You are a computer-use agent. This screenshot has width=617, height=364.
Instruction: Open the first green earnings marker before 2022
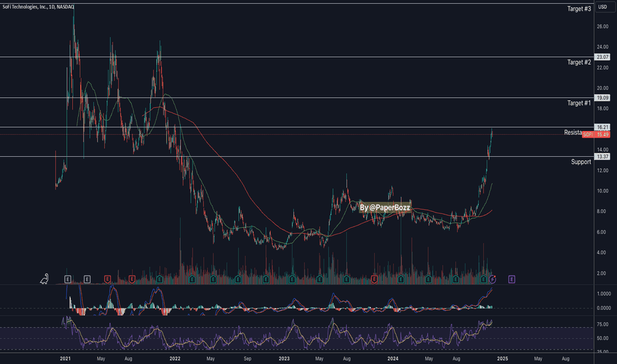pyautogui.click(x=160, y=279)
